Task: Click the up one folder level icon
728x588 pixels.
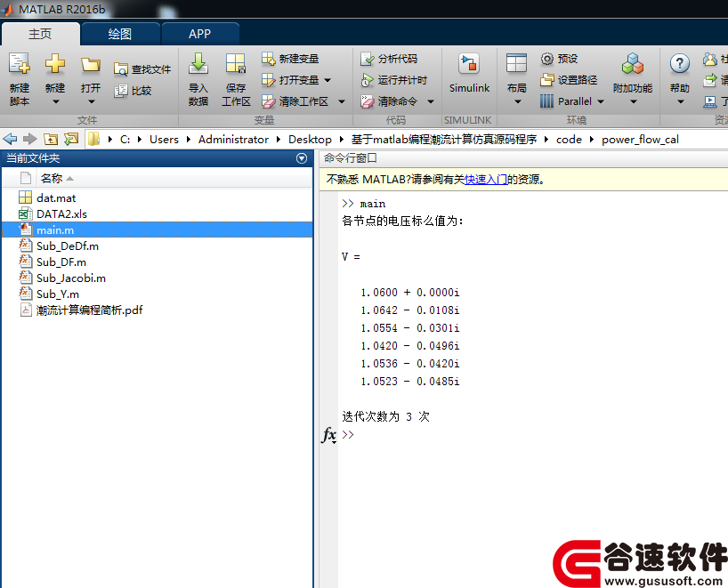Action: [x=51, y=139]
